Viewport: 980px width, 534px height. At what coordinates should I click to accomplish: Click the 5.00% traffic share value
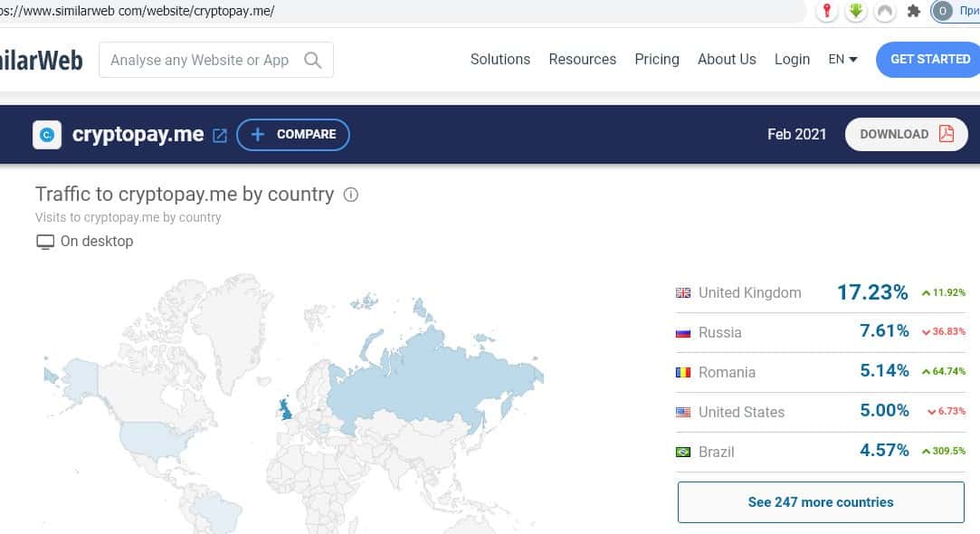tap(884, 410)
